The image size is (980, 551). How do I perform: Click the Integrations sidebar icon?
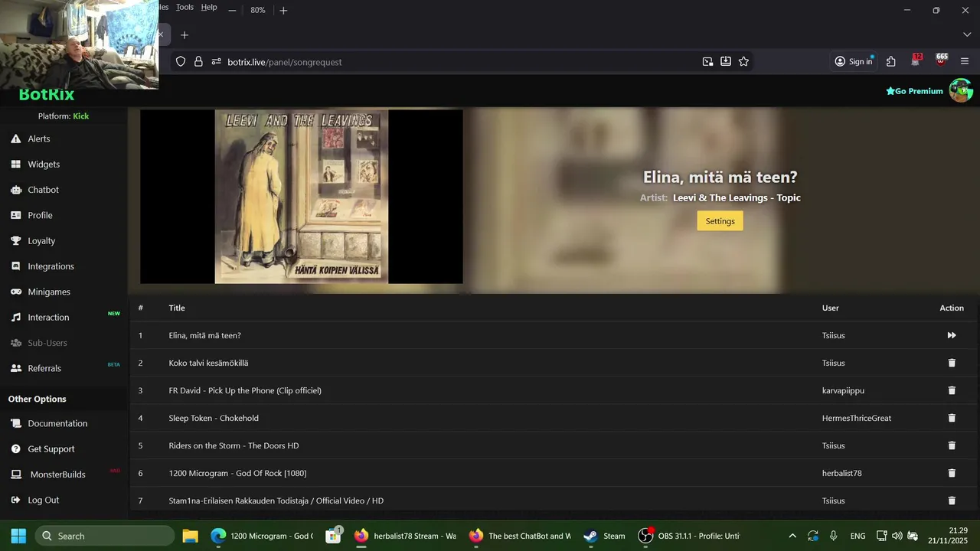click(15, 266)
